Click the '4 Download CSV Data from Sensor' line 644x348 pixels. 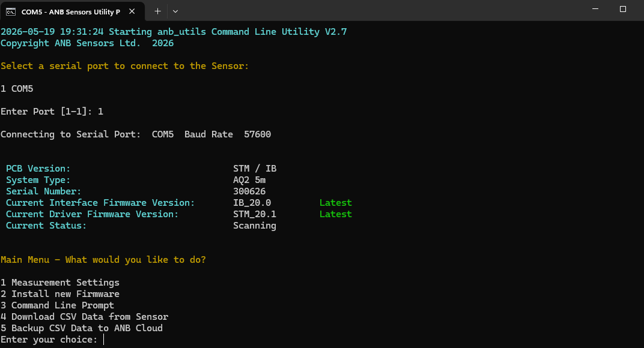coord(84,317)
